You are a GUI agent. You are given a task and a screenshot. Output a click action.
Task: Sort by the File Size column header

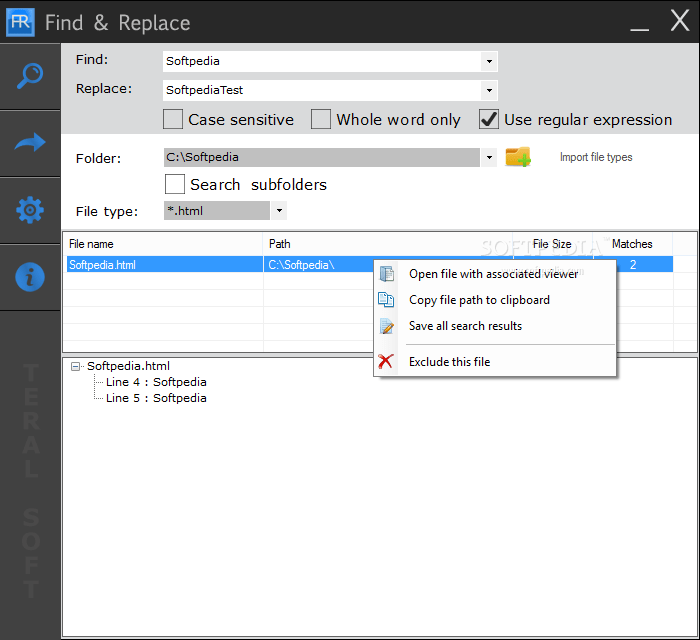(553, 244)
